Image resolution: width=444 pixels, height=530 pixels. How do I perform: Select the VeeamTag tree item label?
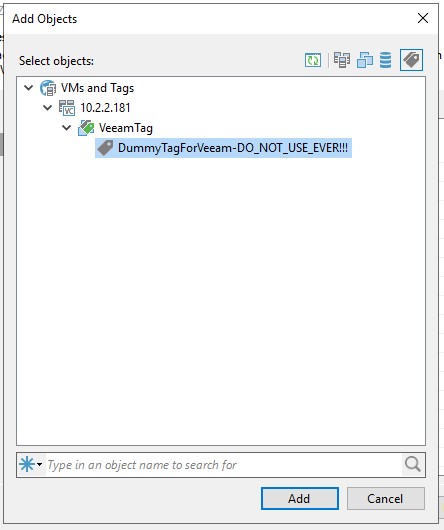pos(126,128)
